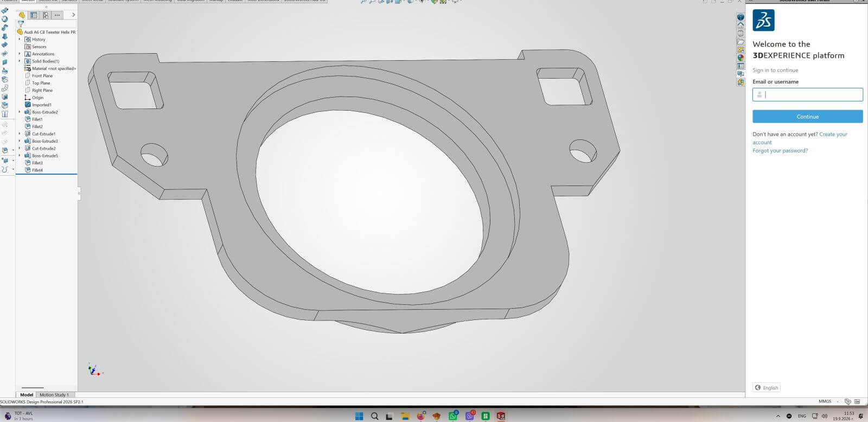Expand the Solid Bodies(1) folder

point(20,61)
